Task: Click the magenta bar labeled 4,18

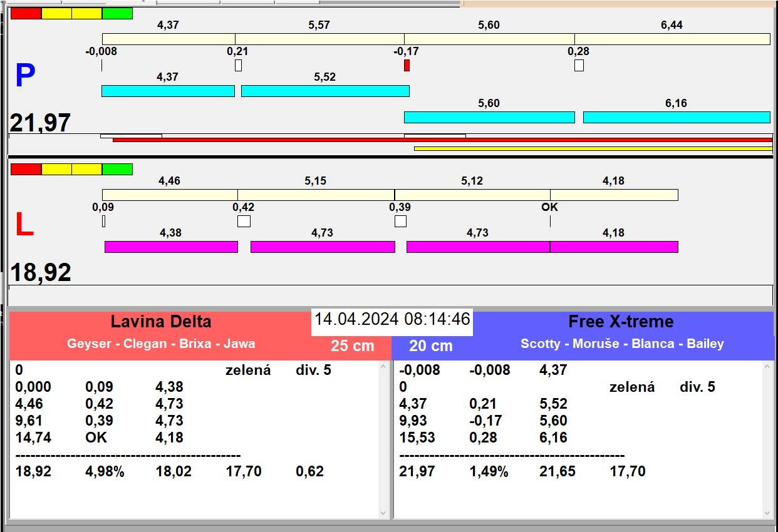Action: point(614,247)
